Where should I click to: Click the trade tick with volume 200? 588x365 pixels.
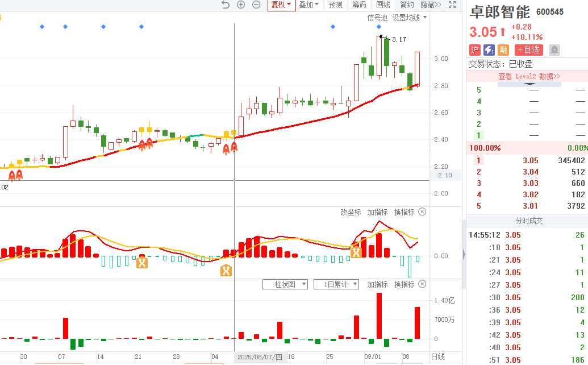pos(527,297)
